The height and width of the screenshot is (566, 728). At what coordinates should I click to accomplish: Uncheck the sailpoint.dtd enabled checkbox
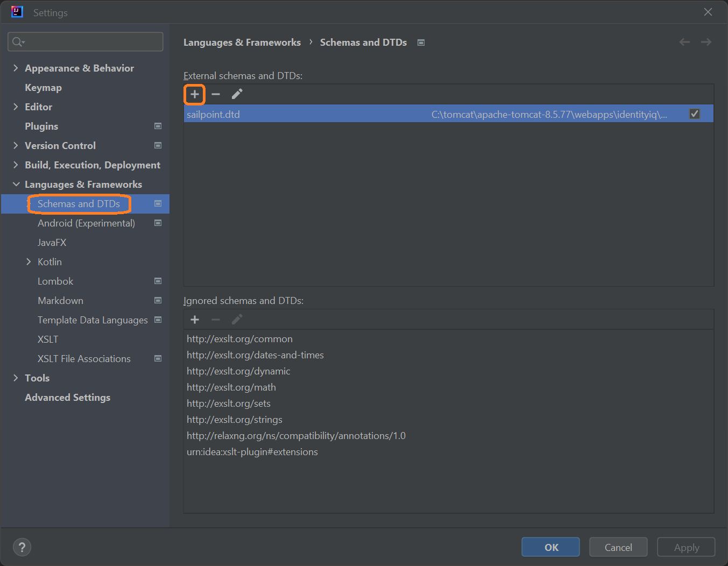[x=695, y=114]
